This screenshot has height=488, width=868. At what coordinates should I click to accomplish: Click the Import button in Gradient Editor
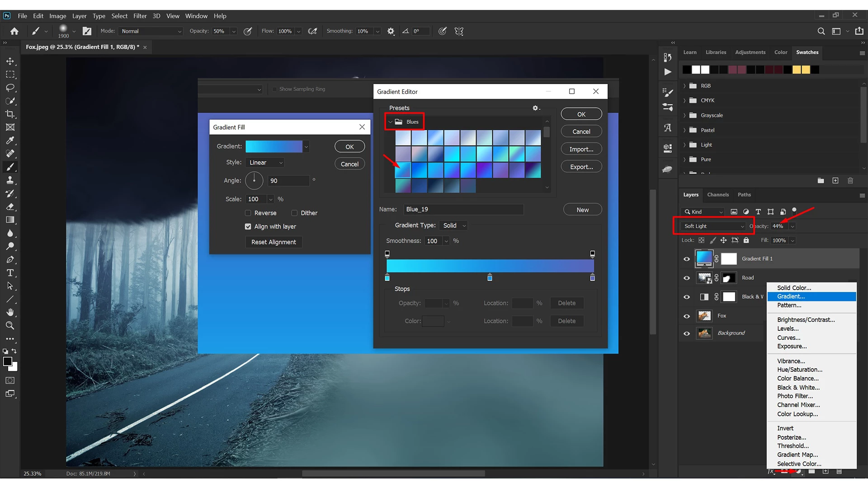pos(581,149)
